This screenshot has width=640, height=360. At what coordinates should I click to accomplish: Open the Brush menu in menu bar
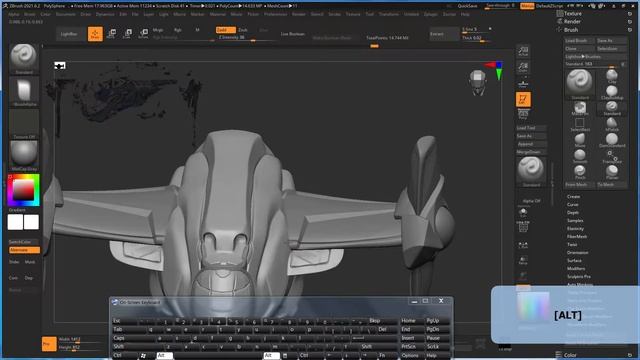[29, 14]
